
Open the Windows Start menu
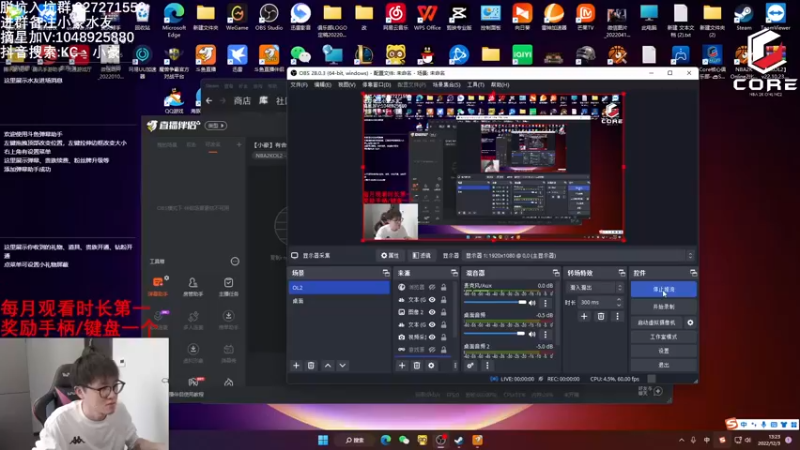pyautogui.click(x=323, y=440)
